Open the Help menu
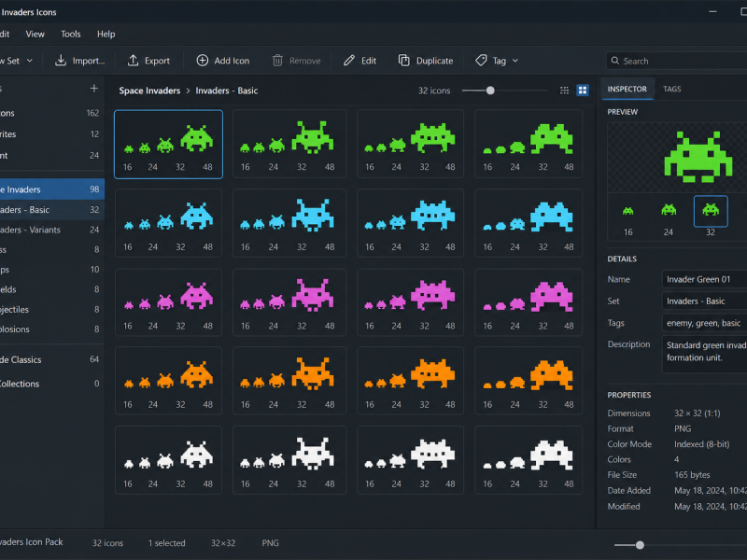Viewport: 747px width, 560px height. pyautogui.click(x=106, y=34)
